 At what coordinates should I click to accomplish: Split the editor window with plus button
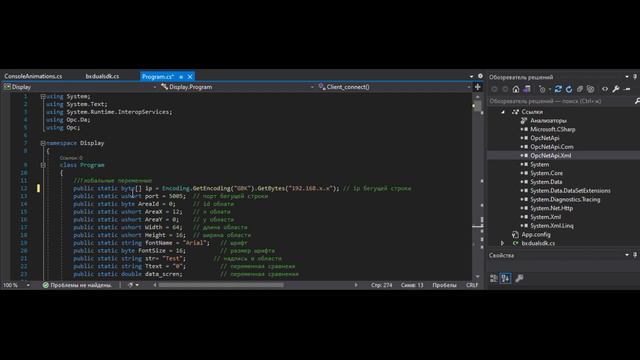tap(478, 87)
